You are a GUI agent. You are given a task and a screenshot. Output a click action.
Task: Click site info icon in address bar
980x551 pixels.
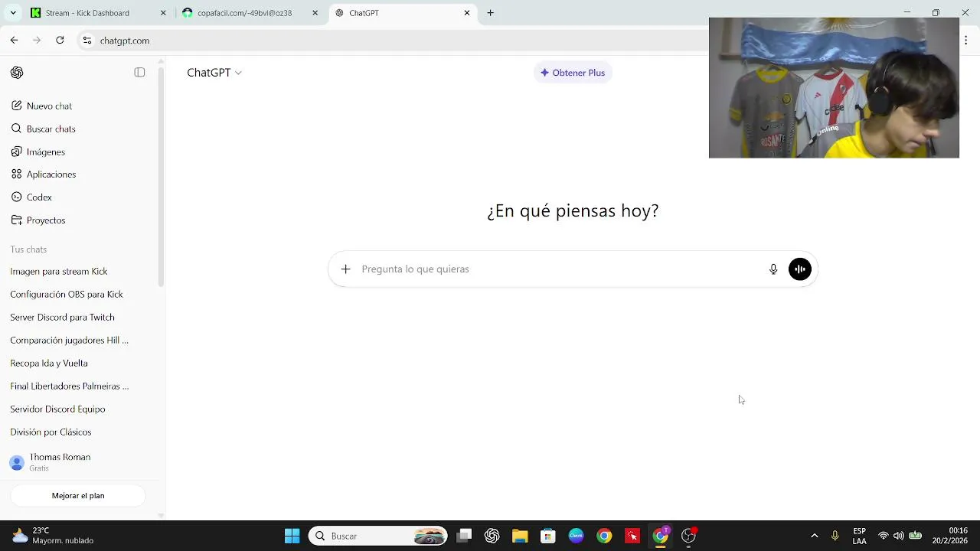(x=87, y=41)
